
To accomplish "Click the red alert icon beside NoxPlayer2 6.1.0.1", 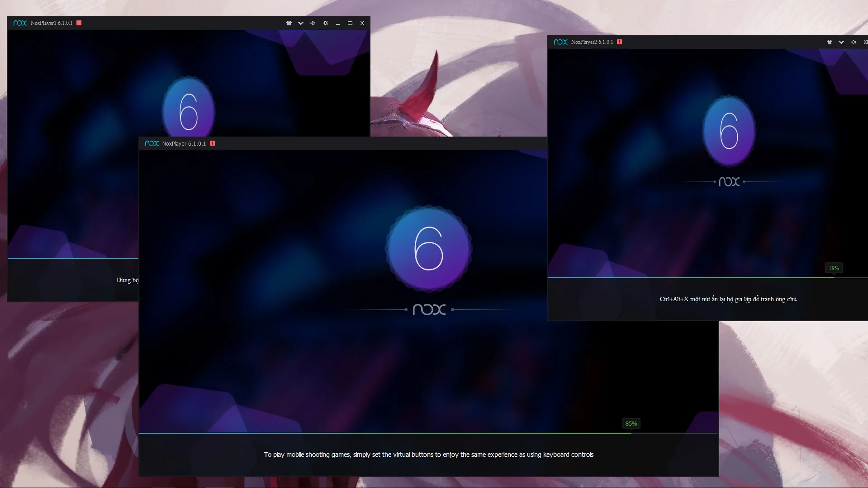I will tap(620, 42).
